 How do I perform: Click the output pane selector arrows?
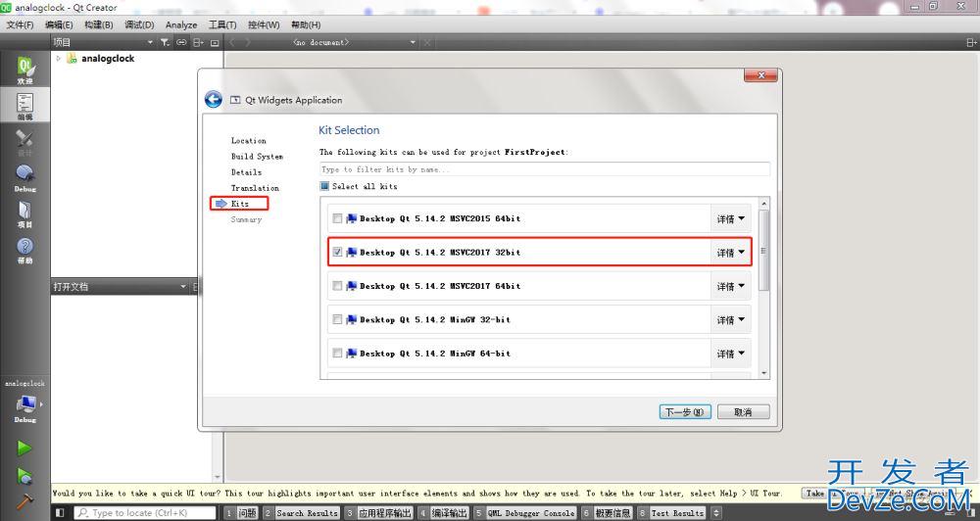click(716, 513)
